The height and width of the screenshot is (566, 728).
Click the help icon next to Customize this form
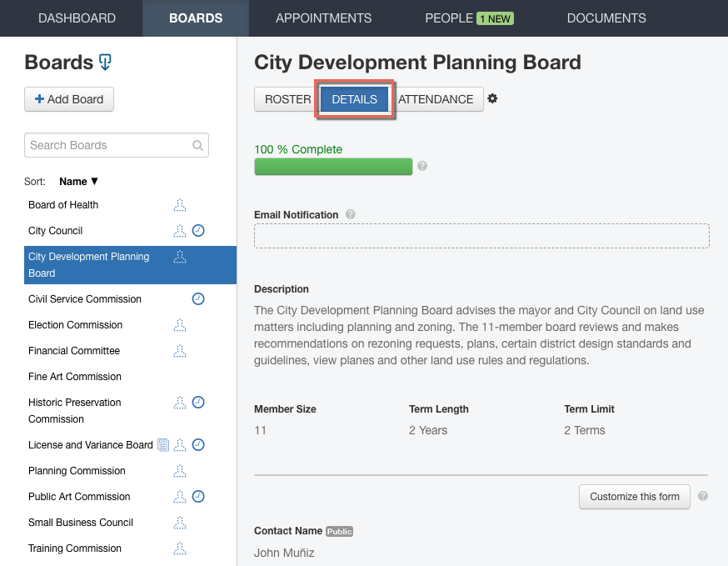(702, 496)
